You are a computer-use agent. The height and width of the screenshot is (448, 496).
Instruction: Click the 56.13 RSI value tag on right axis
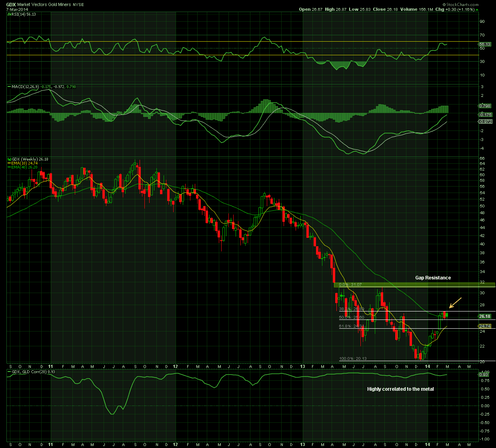(x=485, y=44)
